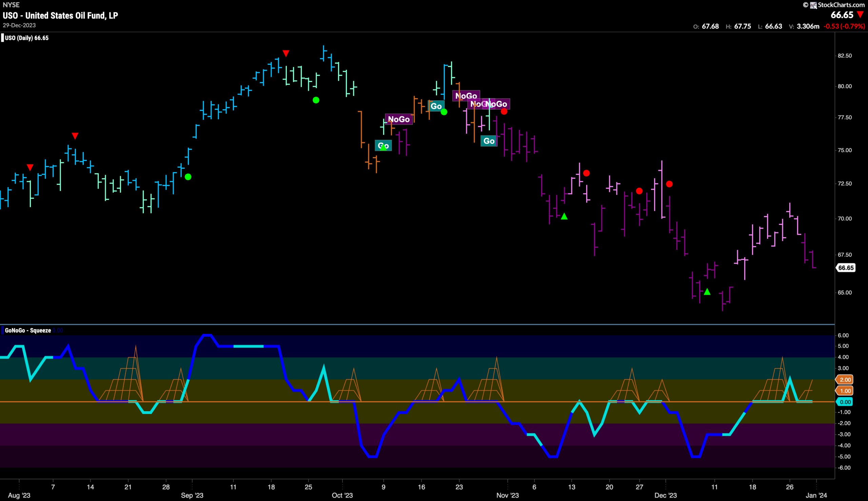The height and width of the screenshot is (501, 868).
Task: Click the cyan 0.00 oscillator value tag
Action: click(x=845, y=402)
